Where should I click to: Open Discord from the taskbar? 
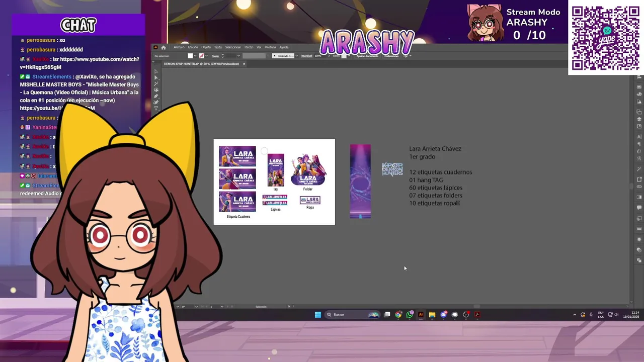[443, 315]
